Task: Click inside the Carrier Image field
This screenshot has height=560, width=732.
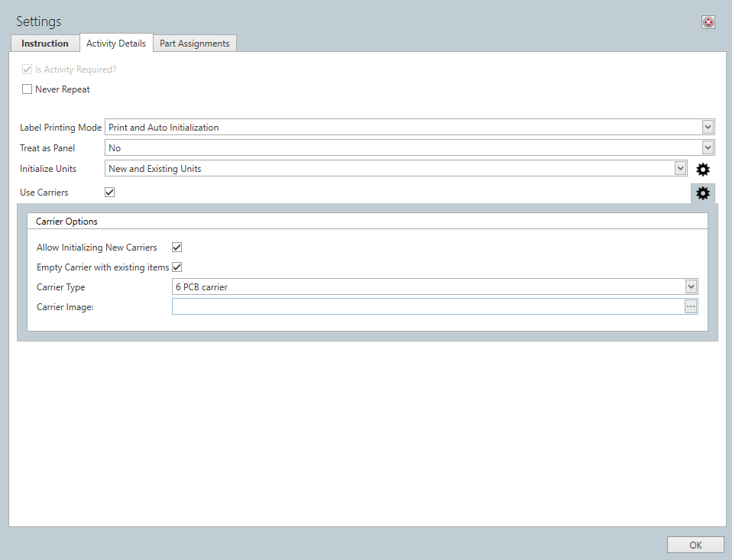Action: (420, 306)
